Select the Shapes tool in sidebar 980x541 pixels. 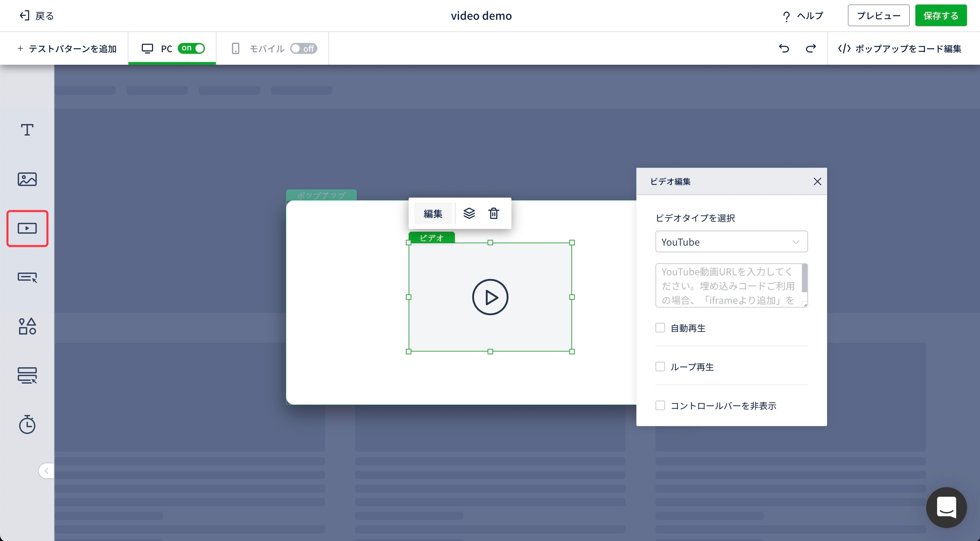[27, 326]
